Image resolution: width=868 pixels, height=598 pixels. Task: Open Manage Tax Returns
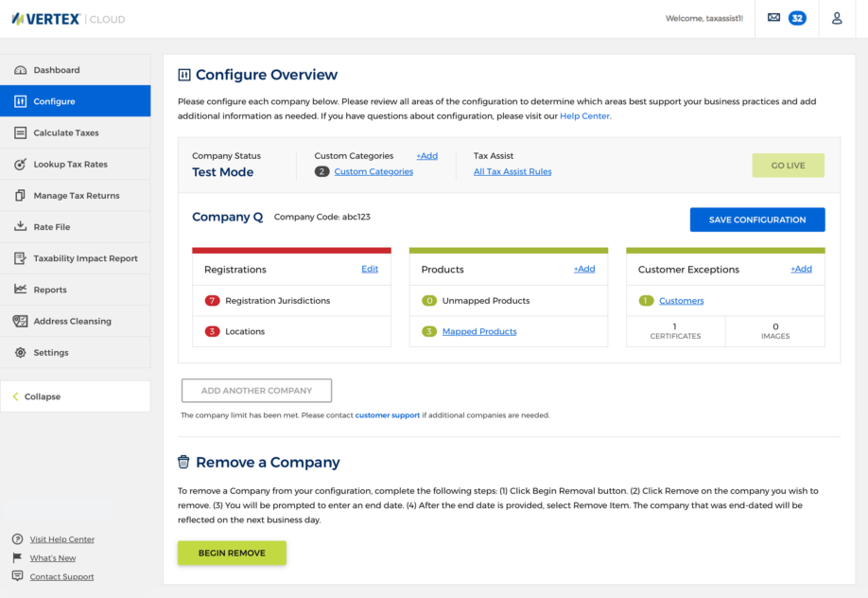point(76,195)
